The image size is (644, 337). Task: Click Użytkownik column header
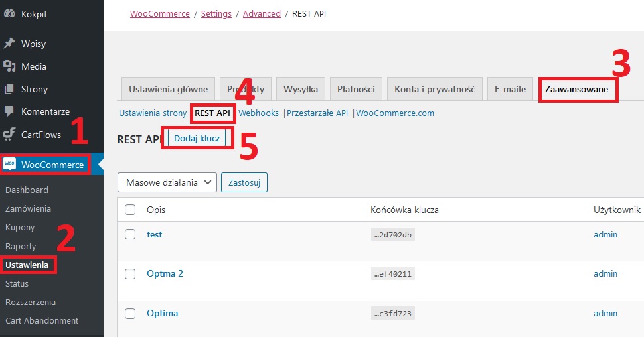tap(617, 210)
